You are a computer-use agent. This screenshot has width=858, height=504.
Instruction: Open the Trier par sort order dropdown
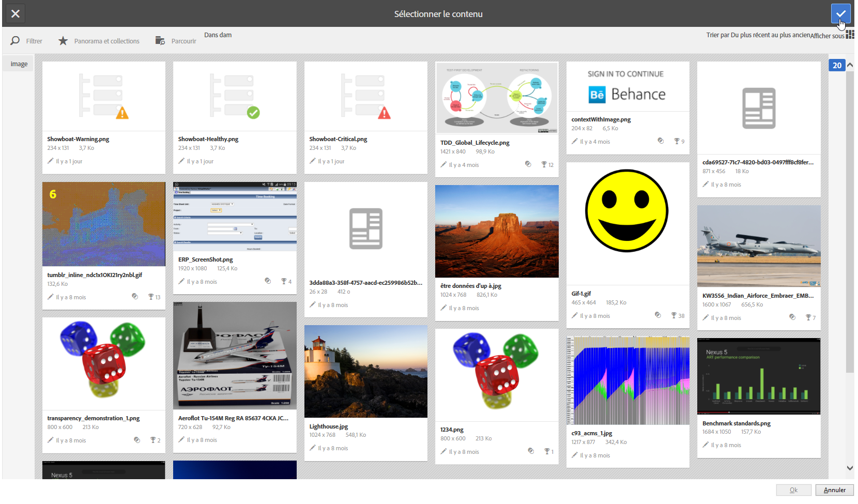pyautogui.click(x=758, y=35)
